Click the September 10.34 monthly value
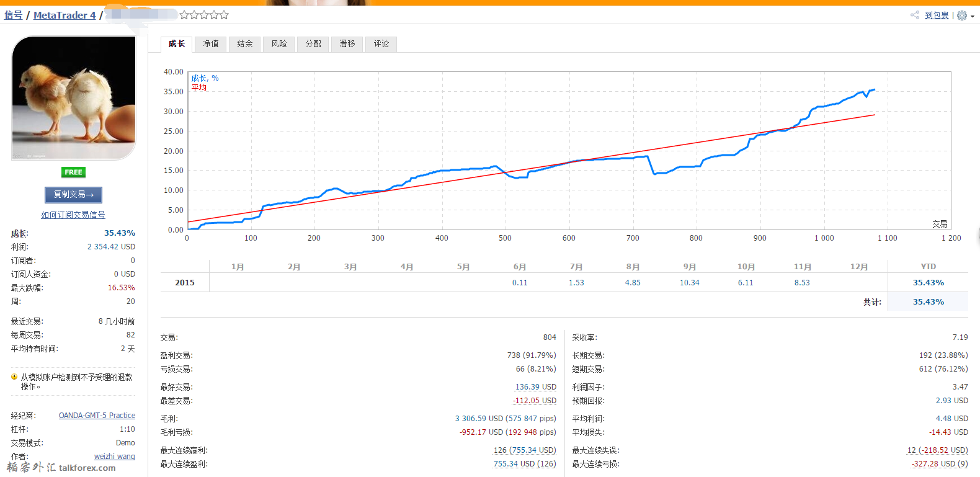This screenshot has width=980, height=477. [690, 283]
